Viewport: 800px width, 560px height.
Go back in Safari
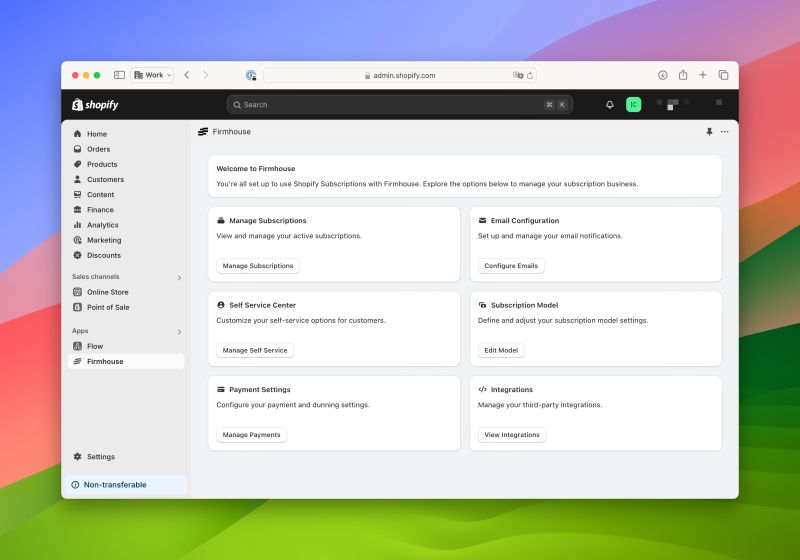point(187,75)
